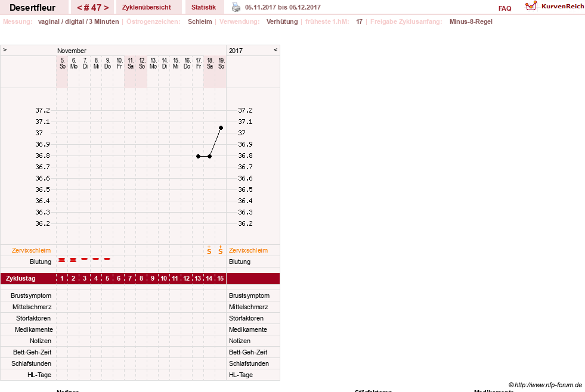
Task: Click the Schleim Östrogenzeichen value
Action: coord(200,21)
